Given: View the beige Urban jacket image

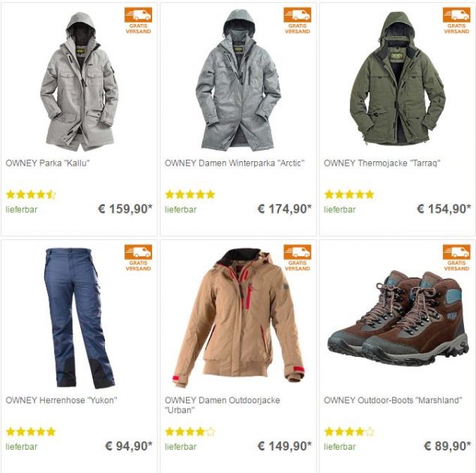Looking at the screenshot, I should [238, 318].
